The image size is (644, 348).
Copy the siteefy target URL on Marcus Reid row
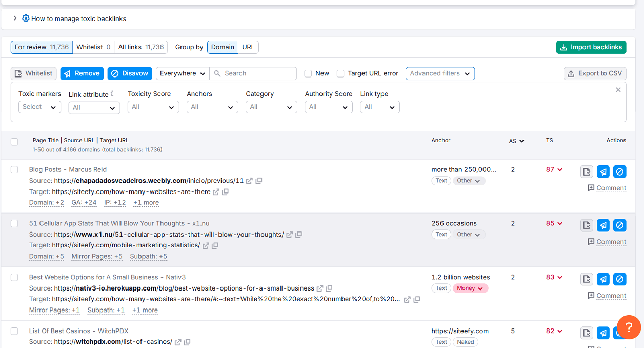225,191
